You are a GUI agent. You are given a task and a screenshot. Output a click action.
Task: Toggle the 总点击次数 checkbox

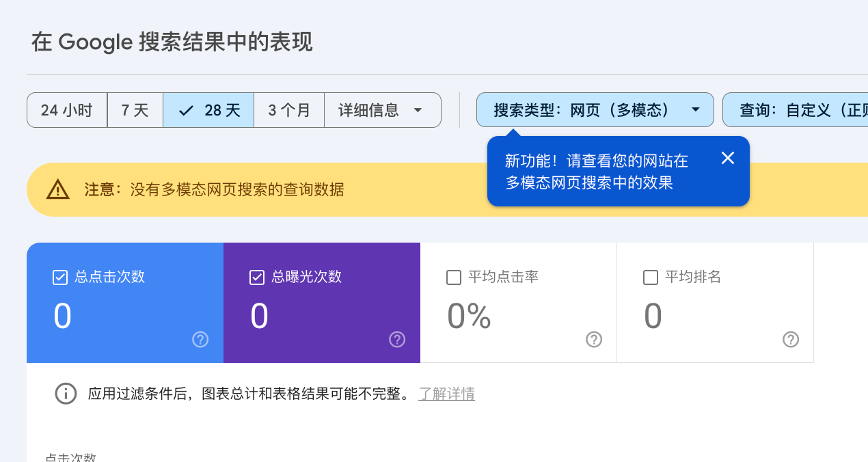coord(60,277)
